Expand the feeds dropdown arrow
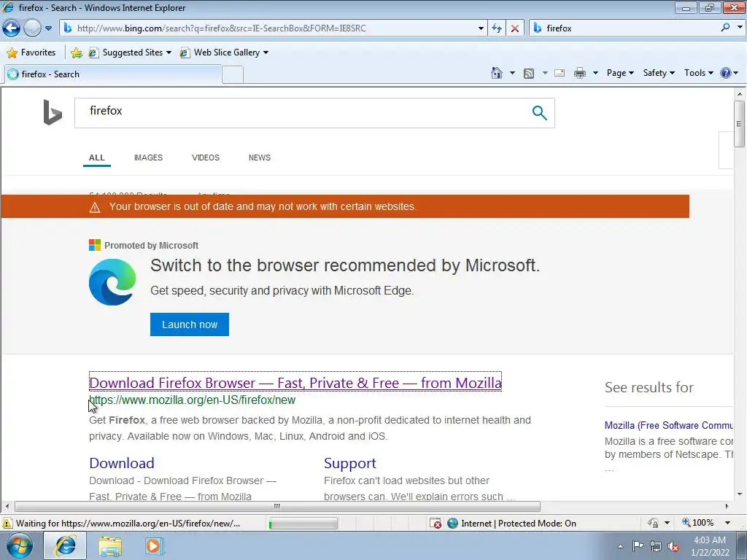The image size is (747, 560). (545, 73)
